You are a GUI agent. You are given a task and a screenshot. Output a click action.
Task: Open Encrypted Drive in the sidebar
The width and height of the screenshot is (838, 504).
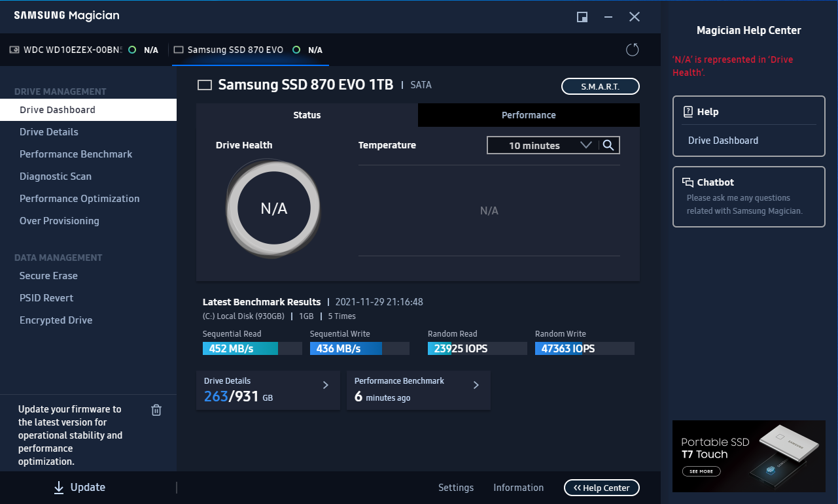pos(88,320)
